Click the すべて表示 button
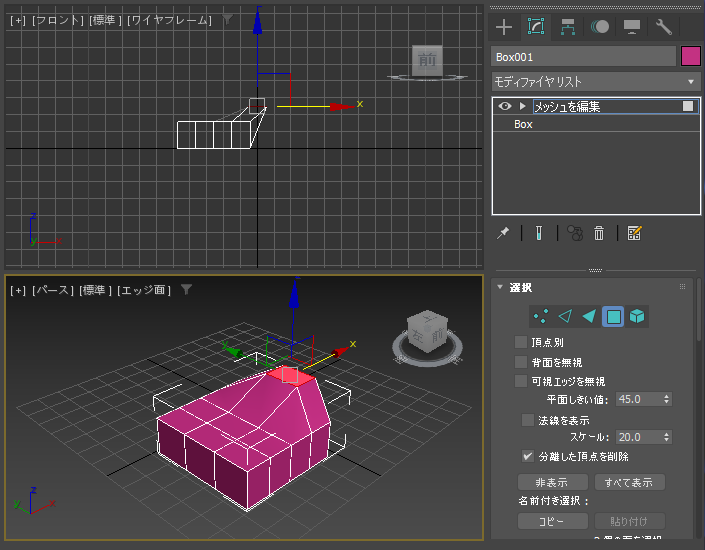 coord(629,483)
